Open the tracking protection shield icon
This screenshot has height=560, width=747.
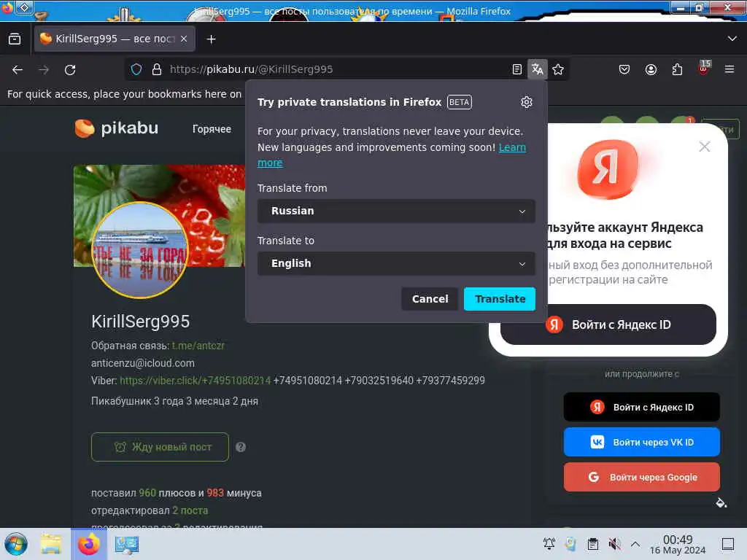[136, 69]
